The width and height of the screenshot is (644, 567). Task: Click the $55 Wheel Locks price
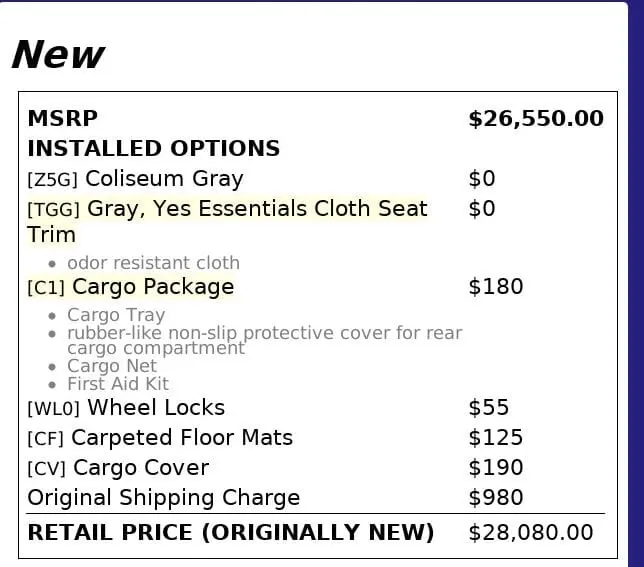click(x=488, y=408)
